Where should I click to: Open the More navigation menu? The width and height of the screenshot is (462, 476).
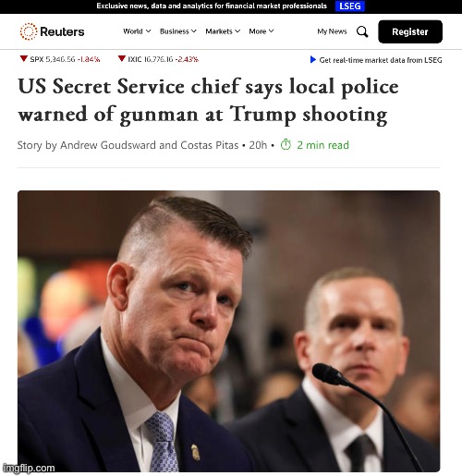[261, 31]
